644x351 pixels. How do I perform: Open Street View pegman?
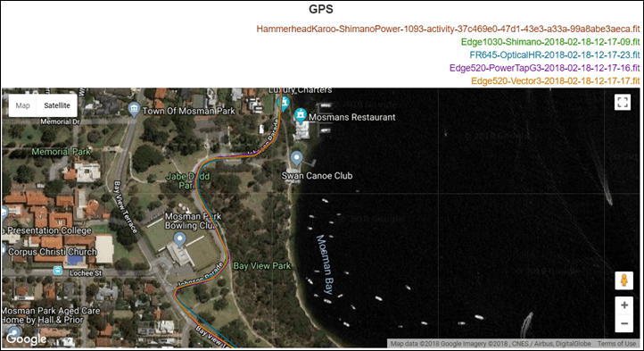(x=623, y=280)
